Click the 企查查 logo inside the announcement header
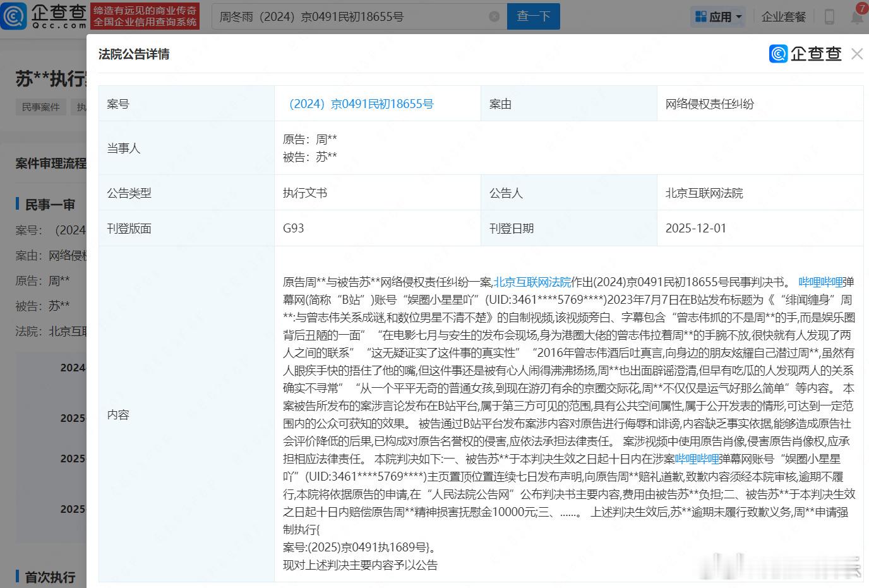 coord(805,54)
